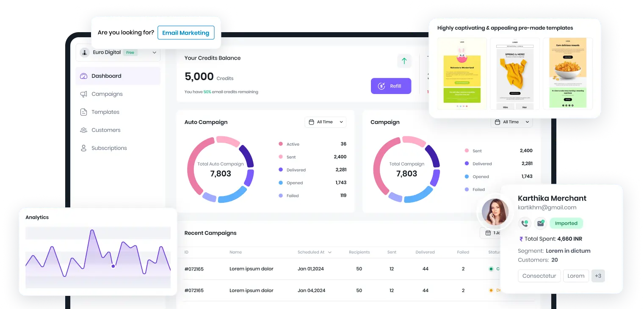
Task: Expand the Euro Digital account dropdown
Action: 154,52
